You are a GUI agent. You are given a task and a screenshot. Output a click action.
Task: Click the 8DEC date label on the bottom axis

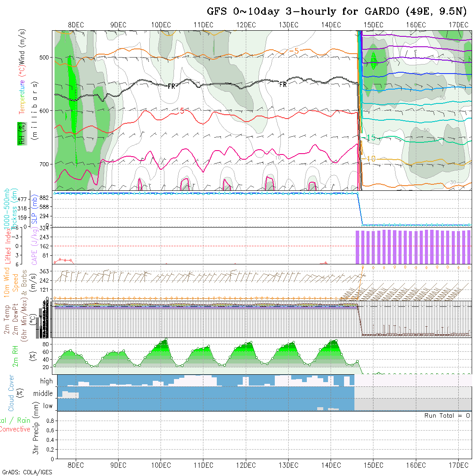click(76, 465)
